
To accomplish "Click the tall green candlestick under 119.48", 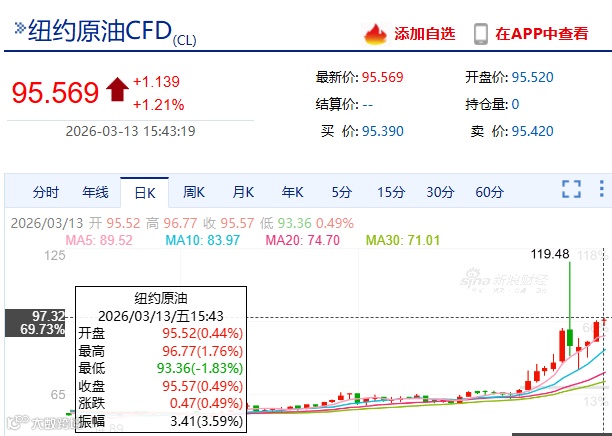I will (570, 308).
